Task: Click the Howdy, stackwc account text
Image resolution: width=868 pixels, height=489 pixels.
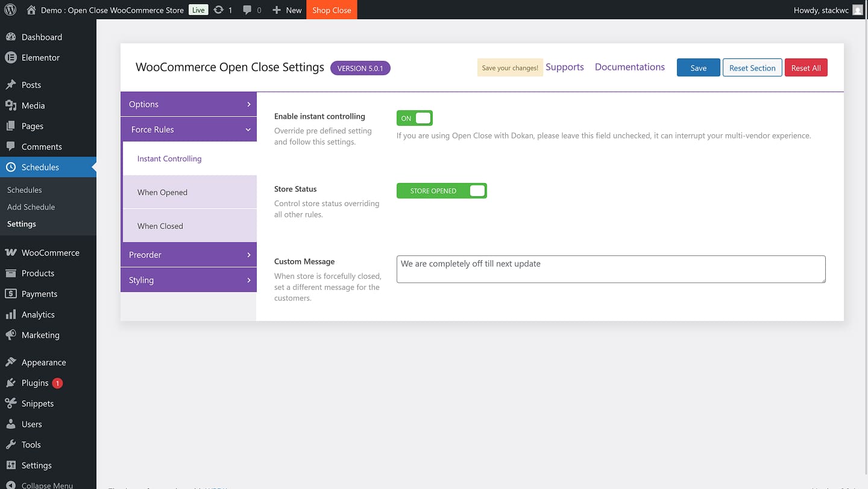Action: (x=822, y=10)
